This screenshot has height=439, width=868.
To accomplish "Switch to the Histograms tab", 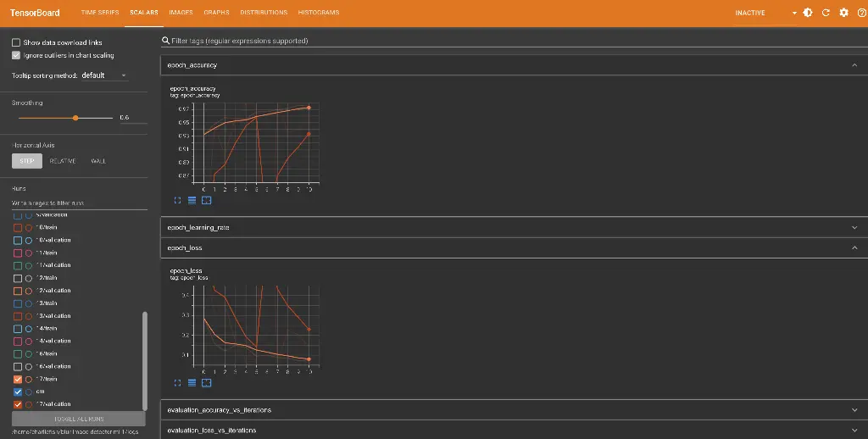I will [x=319, y=13].
